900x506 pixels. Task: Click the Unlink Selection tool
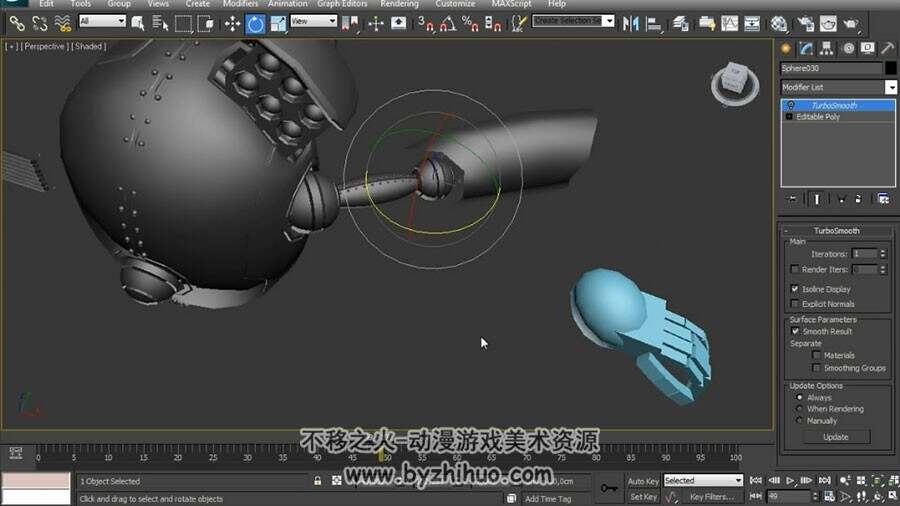point(40,24)
